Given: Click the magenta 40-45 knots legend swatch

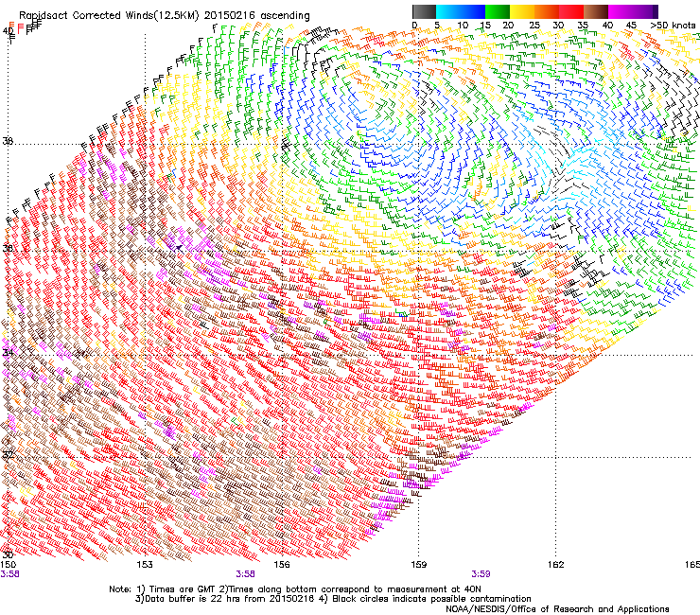Looking at the screenshot, I should pyautogui.click(x=621, y=11).
